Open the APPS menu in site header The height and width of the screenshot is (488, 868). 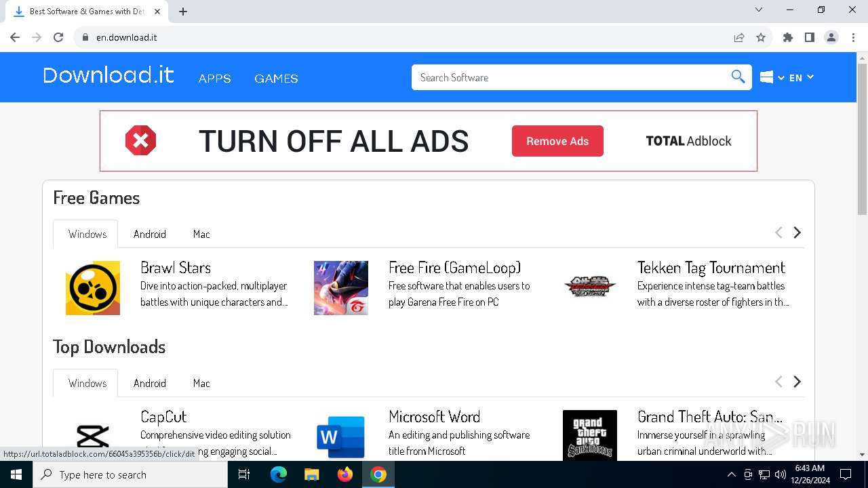tap(214, 79)
